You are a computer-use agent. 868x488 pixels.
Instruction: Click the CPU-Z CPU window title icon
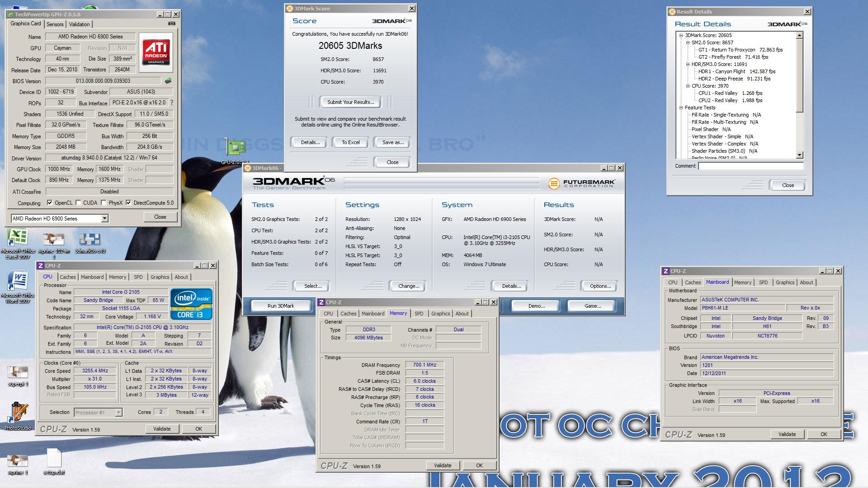pos(41,266)
